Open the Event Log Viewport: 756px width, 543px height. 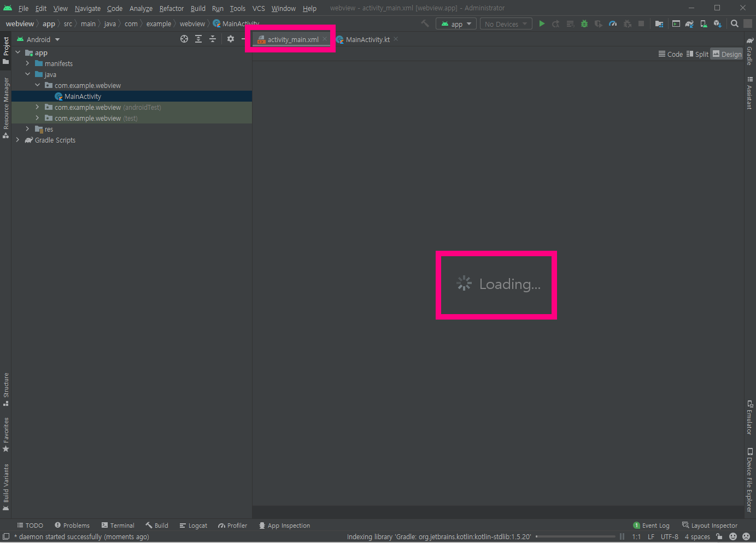click(x=651, y=526)
